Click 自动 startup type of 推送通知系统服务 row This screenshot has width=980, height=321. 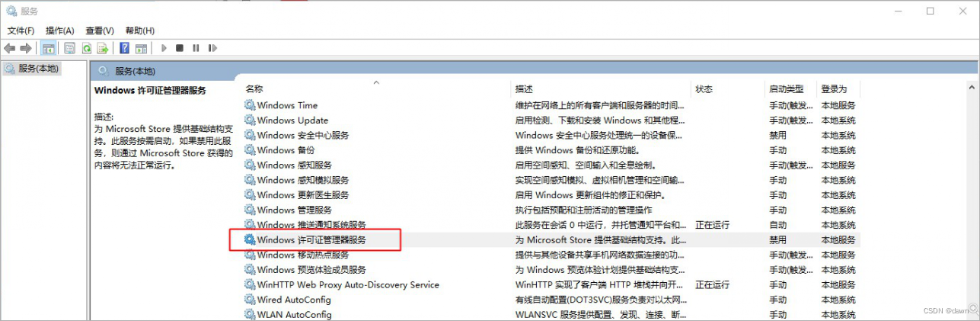(x=777, y=225)
